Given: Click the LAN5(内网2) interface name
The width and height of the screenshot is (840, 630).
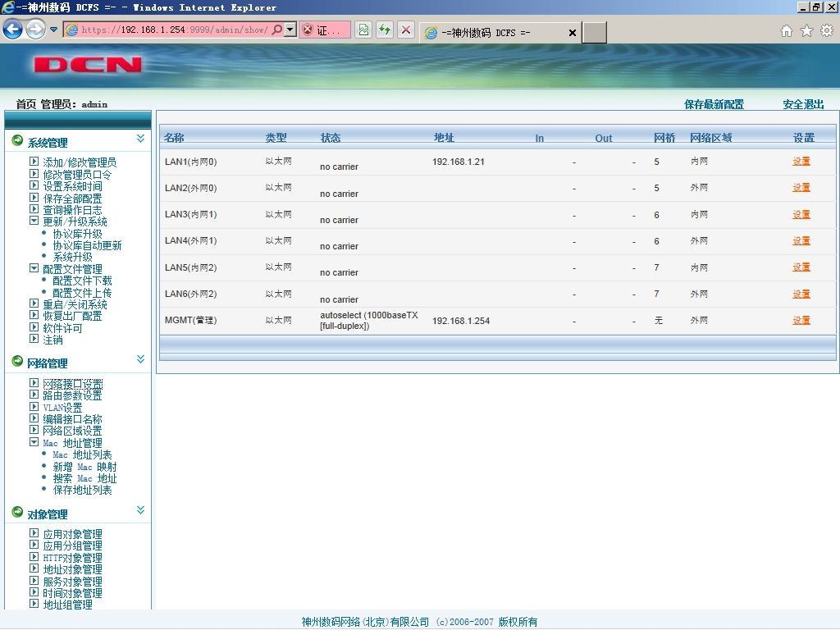Looking at the screenshot, I should (190, 267).
